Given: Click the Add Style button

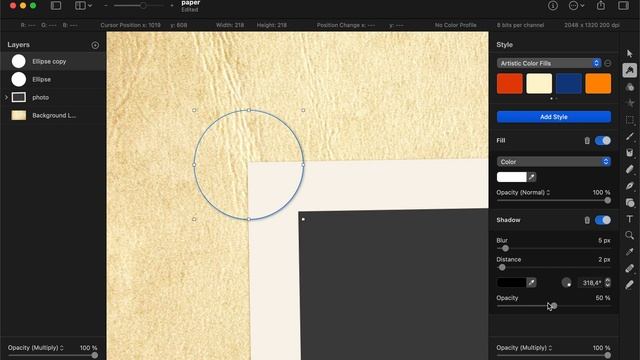Looking at the screenshot, I should point(554,117).
